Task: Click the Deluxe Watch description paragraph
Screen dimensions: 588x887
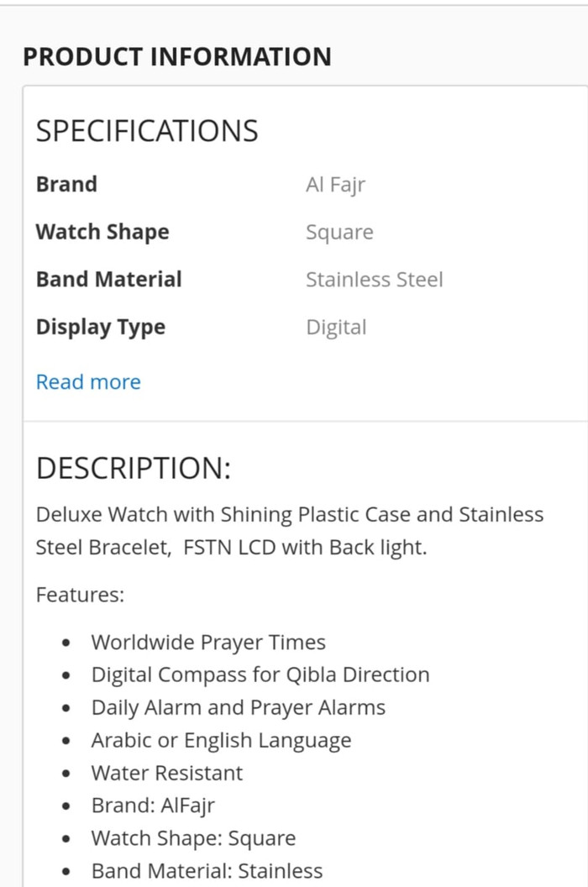Action: (x=290, y=531)
